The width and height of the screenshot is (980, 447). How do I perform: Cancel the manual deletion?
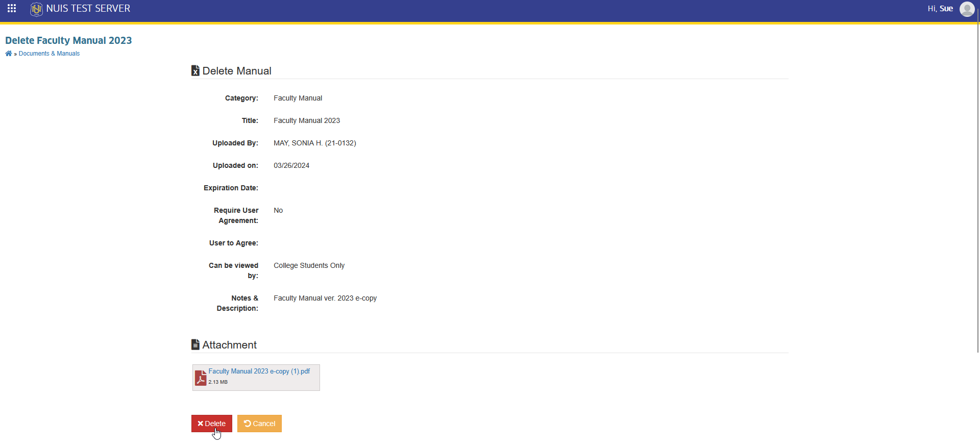(x=259, y=424)
